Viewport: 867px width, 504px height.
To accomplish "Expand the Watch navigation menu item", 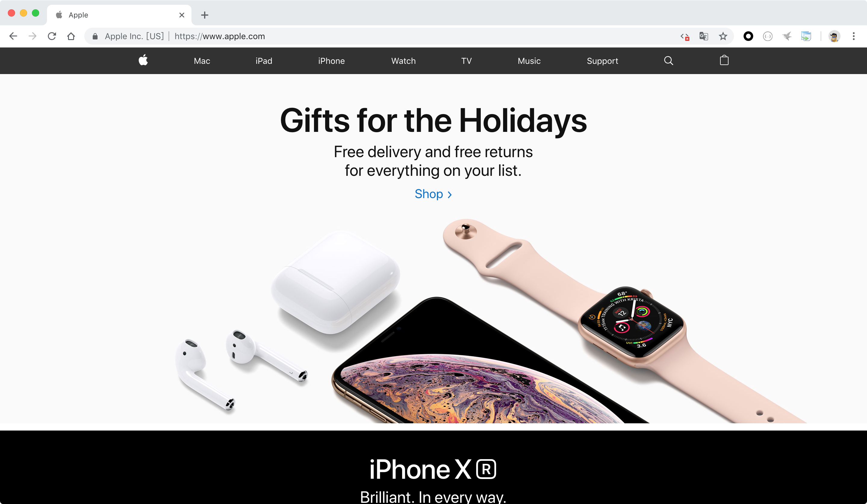I will point(403,61).
